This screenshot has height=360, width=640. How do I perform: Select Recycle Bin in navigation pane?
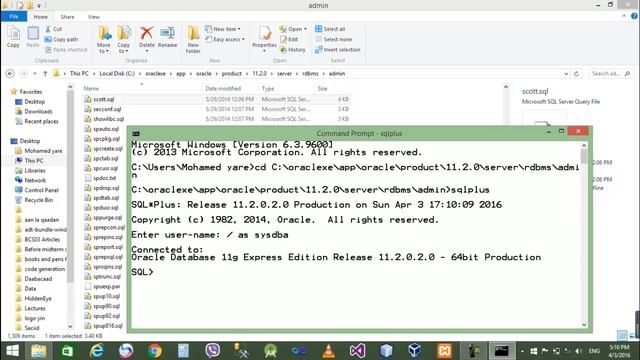pos(39,200)
